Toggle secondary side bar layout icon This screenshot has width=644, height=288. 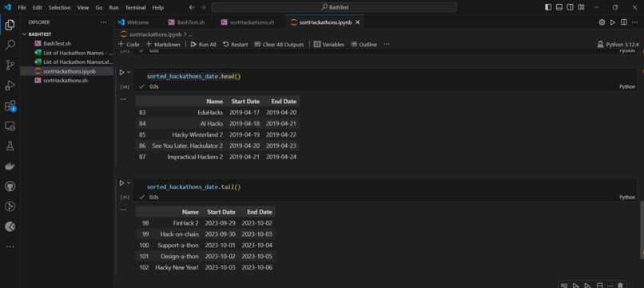pos(570,7)
